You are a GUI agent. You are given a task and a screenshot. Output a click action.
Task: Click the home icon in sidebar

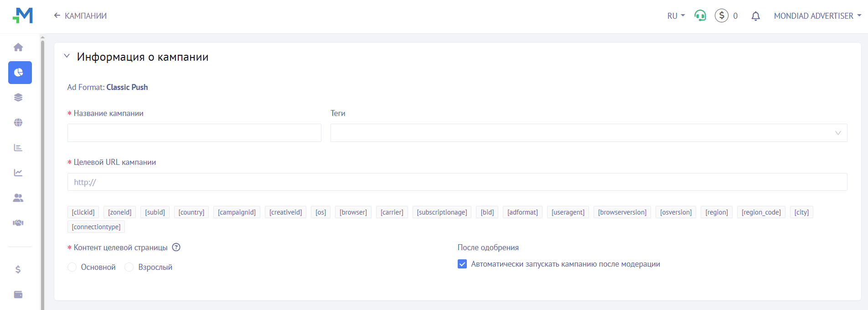coord(18,47)
